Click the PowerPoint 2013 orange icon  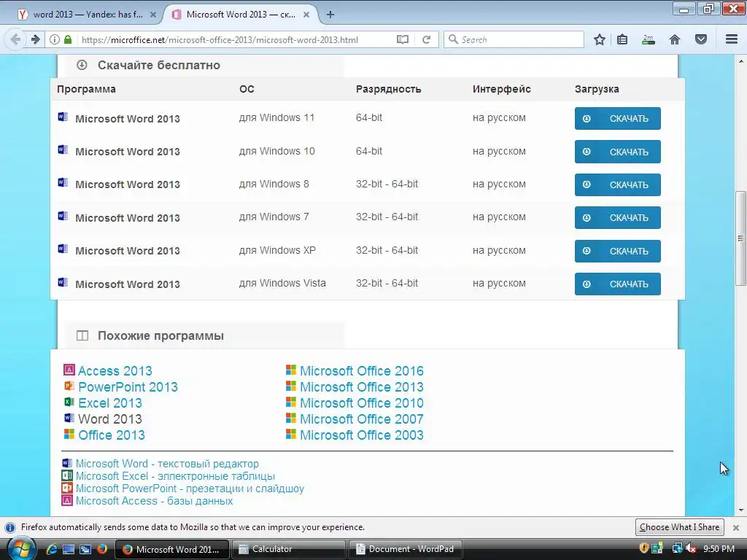tap(69, 386)
